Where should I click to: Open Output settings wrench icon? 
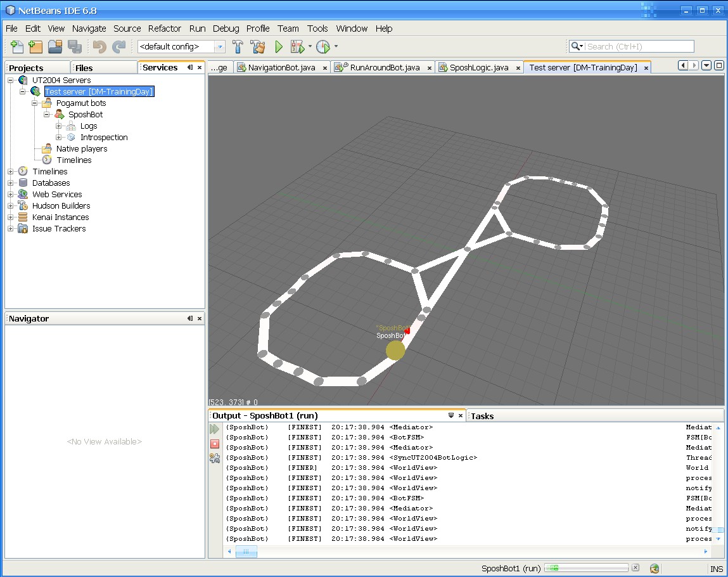pyautogui.click(x=215, y=458)
